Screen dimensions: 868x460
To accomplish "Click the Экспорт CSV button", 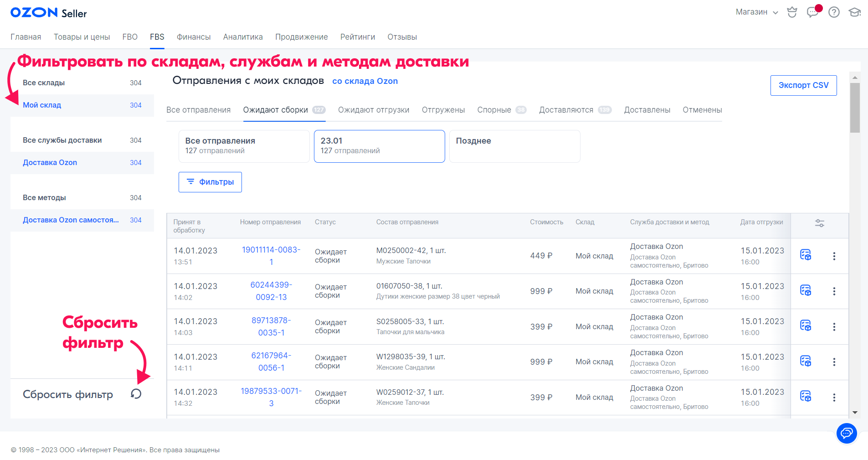I will pos(803,85).
